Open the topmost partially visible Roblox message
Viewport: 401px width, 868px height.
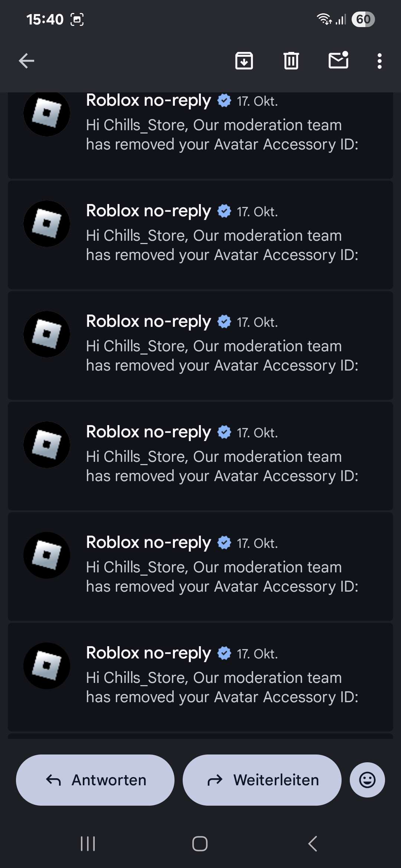(200, 135)
